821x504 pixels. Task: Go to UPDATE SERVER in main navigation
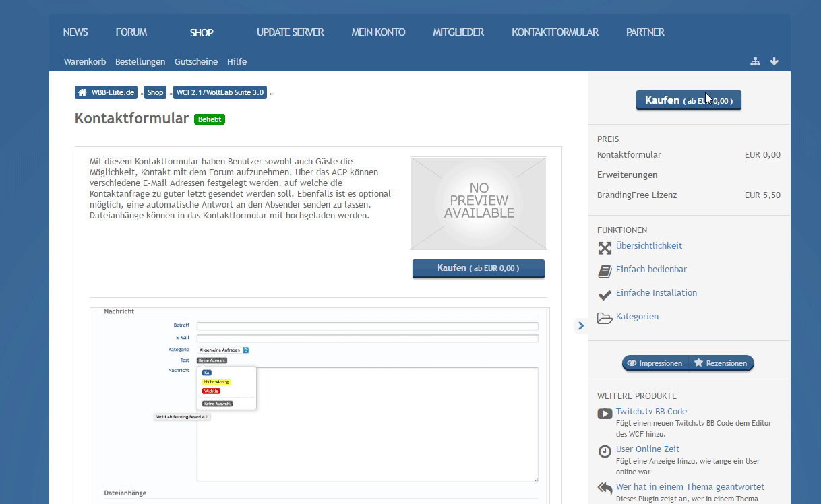click(290, 32)
